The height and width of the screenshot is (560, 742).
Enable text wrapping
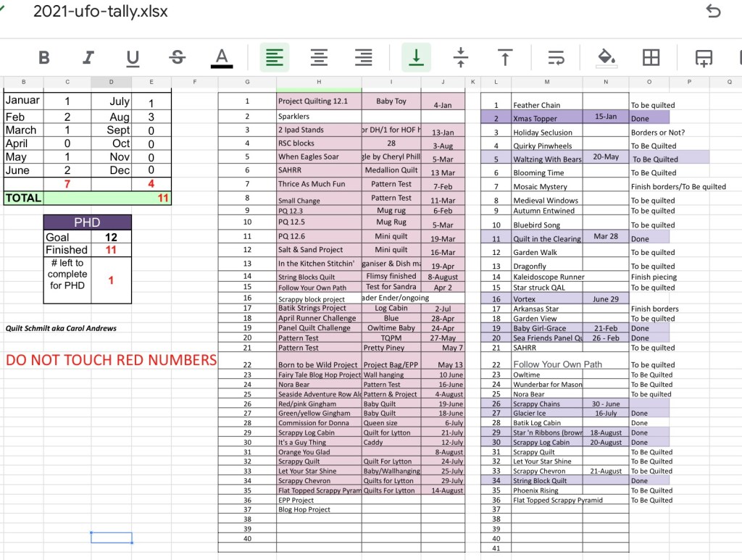556,57
